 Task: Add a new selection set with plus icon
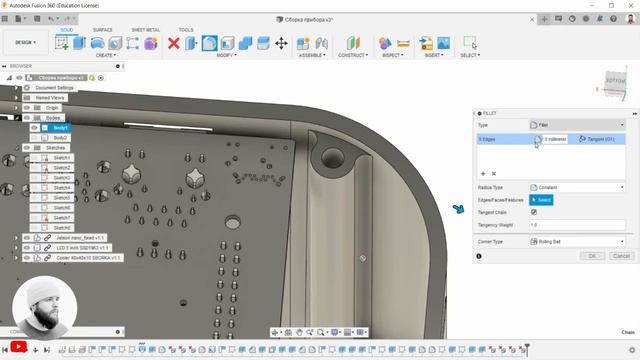[x=483, y=174]
